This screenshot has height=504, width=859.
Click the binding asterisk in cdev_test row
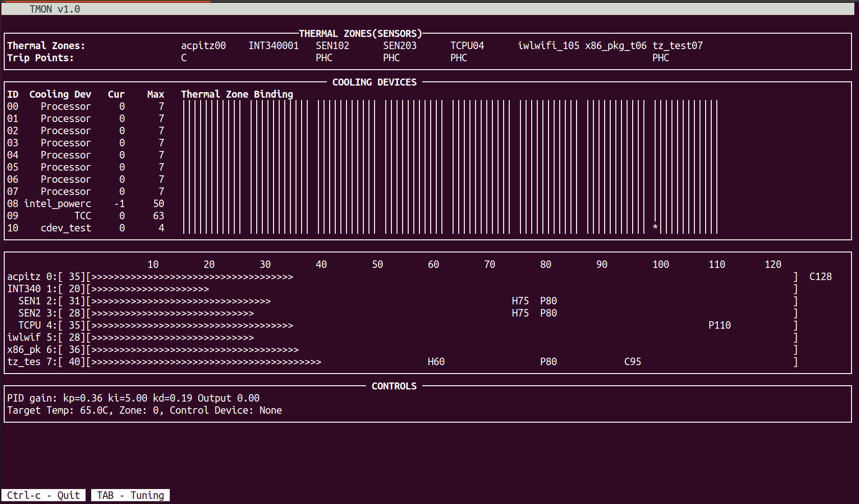(x=655, y=228)
